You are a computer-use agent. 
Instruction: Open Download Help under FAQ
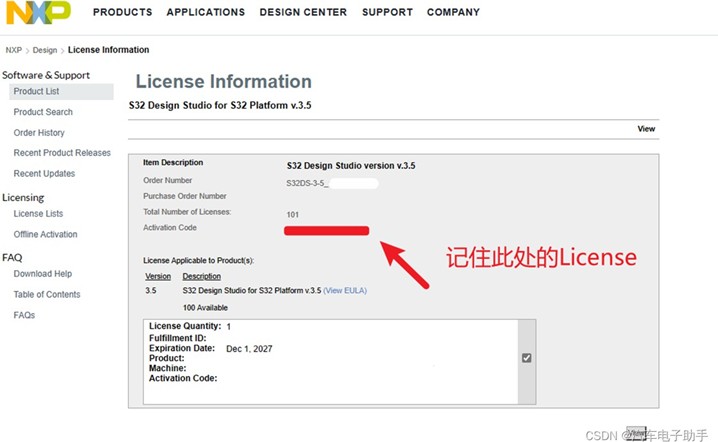pos(42,274)
